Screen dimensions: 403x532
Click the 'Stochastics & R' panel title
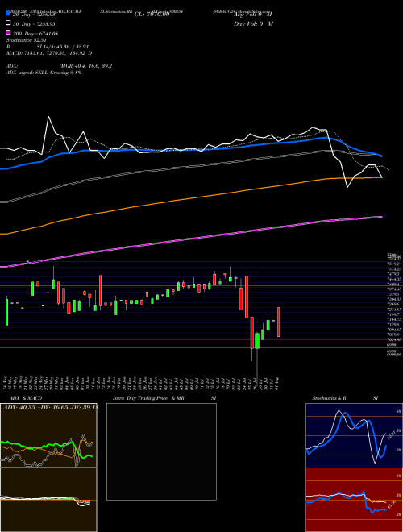point(329,398)
